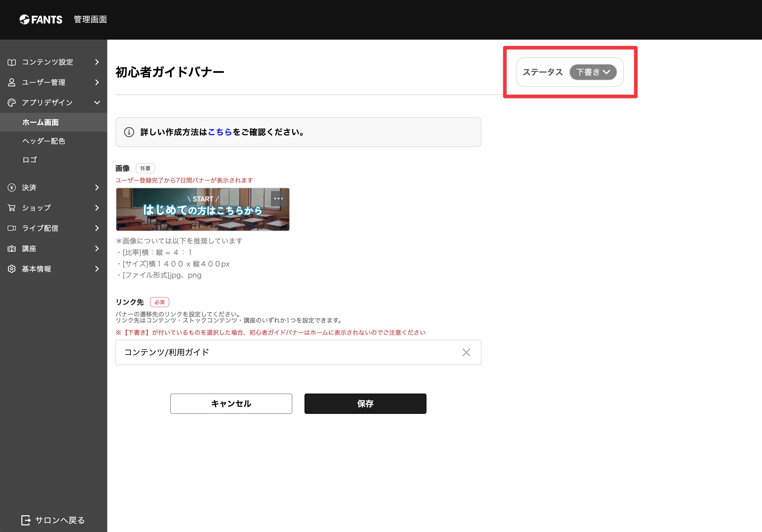Clear the リンク先 field with X icon
Image resolution: width=762 pixels, height=532 pixels.
[466, 352]
